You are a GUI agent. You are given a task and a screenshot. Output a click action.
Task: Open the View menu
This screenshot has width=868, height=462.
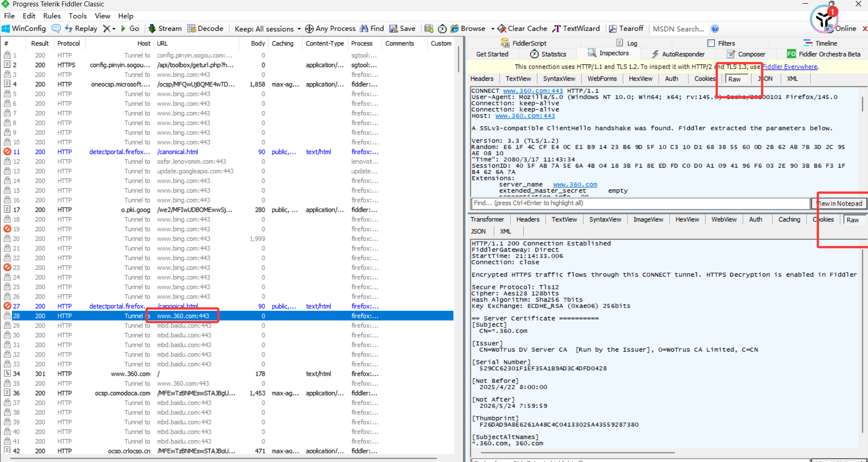click(102, 16)
